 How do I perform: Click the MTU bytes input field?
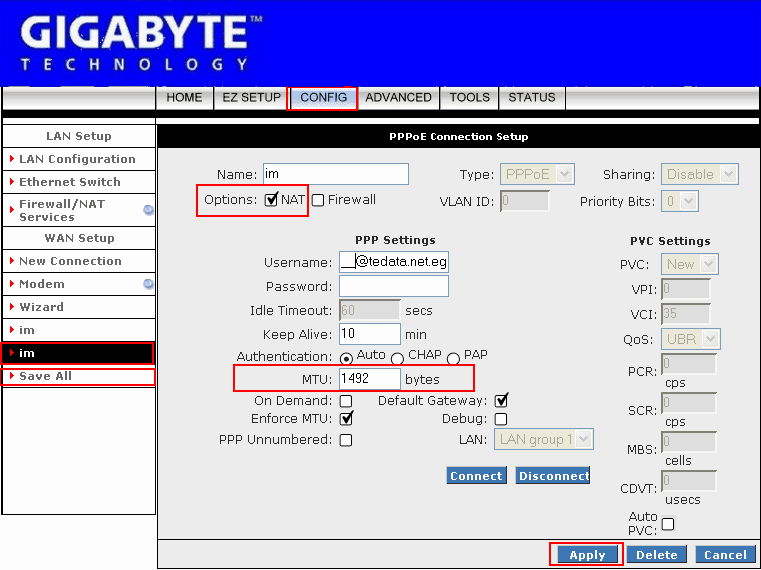tap(370, 379)
